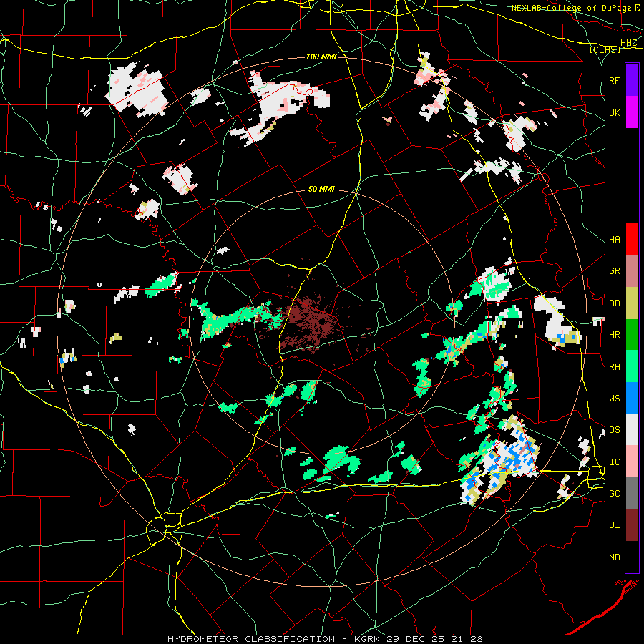The image size is (644, 644).
Task: Click the RF purple legend swatch
Action: 632,80
